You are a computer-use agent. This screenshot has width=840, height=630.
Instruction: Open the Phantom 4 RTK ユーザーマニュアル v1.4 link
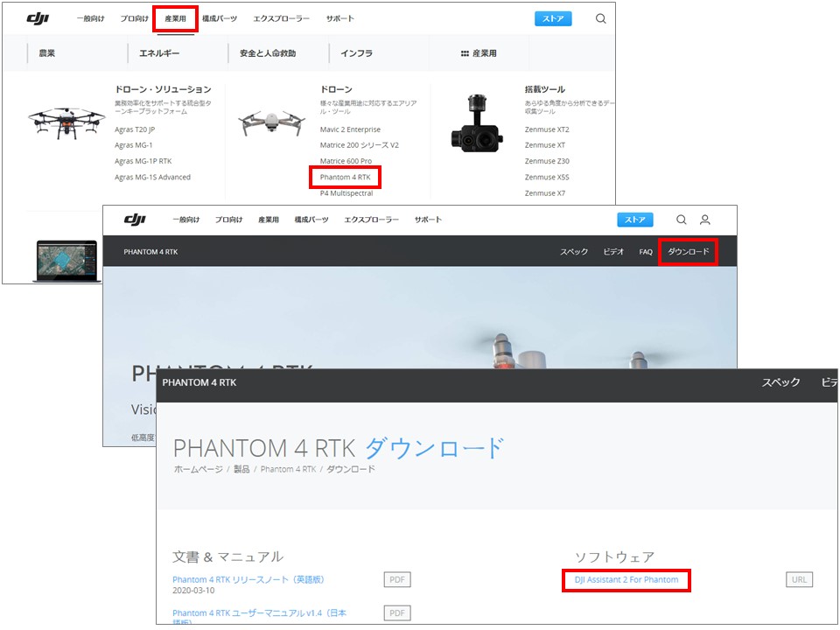coord(259,617)
